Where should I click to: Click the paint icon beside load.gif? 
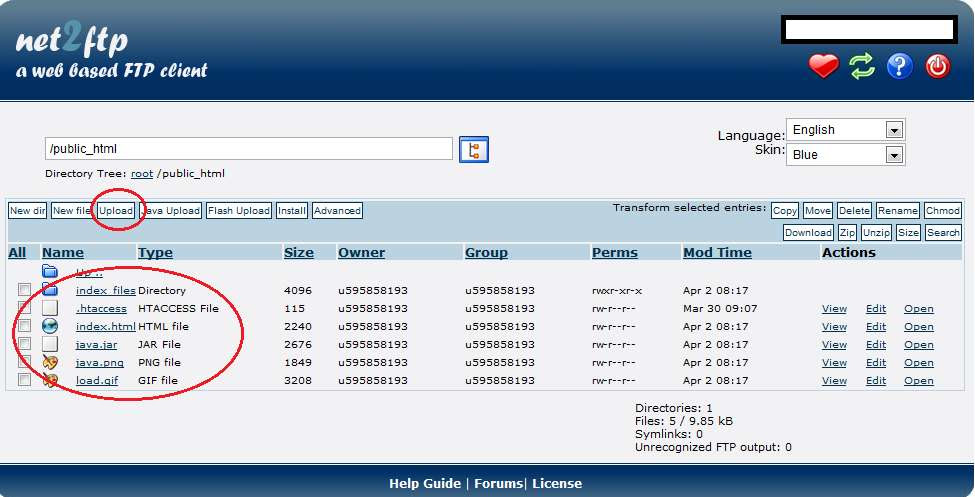coord(50,380)
